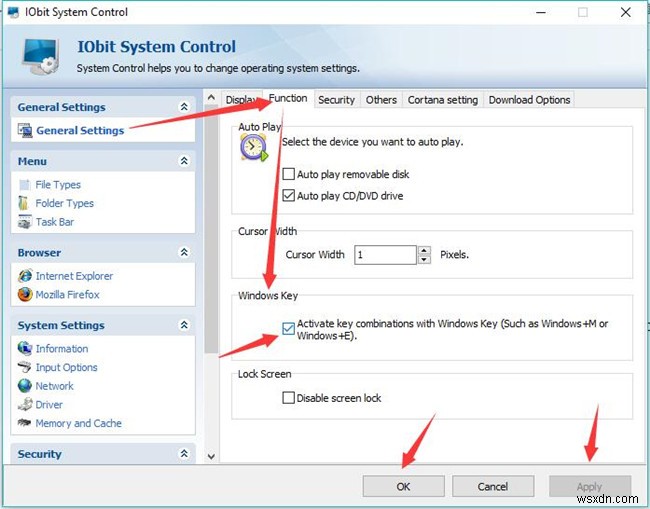Viewport: 650px width, 509px height.
Task: Click the Memory and Cache chip icon
Action: (24, 423)
